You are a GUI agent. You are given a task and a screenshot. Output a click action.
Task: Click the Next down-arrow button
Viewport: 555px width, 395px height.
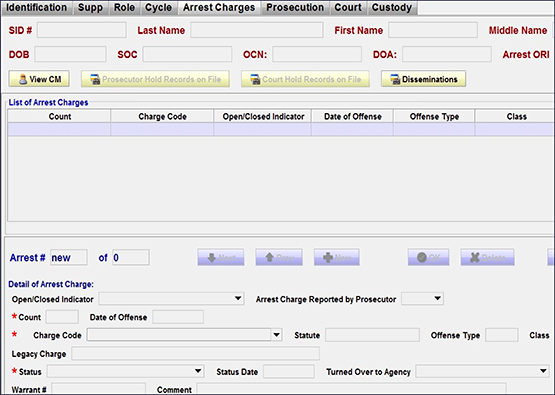[x=221, y=257]
